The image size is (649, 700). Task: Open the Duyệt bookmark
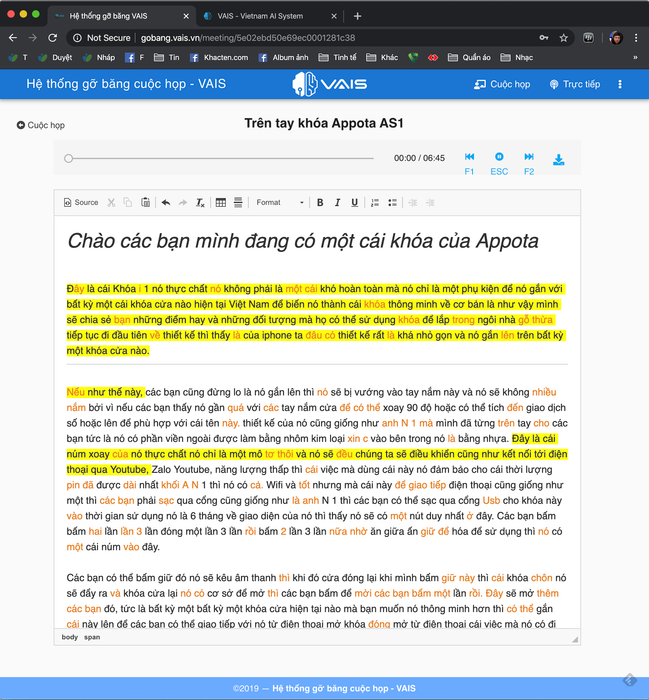pos(55,58)
